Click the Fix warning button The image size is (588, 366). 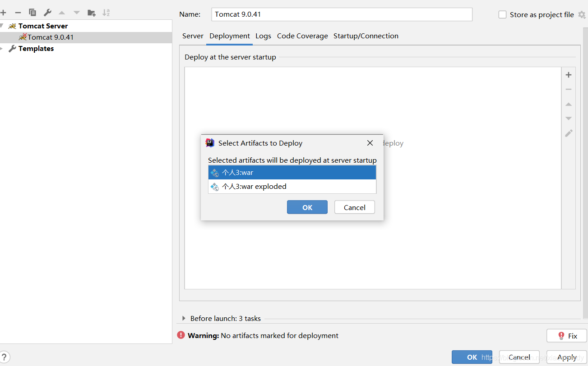click(566, 336)
